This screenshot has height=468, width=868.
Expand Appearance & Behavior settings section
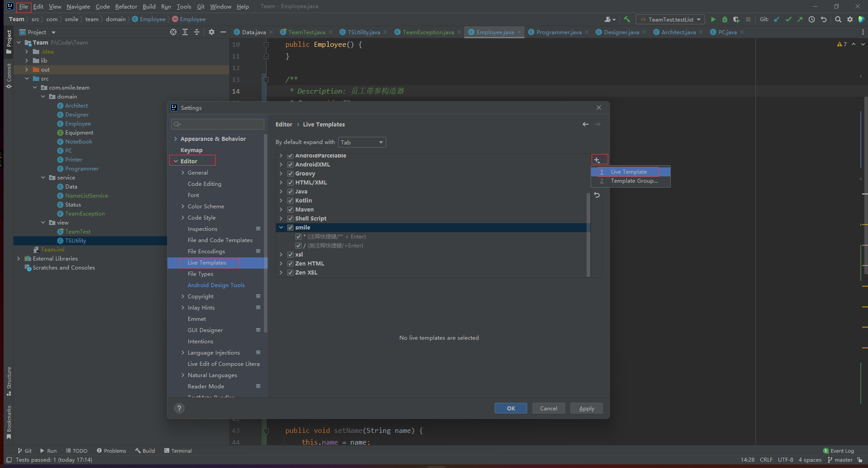[x=176, y=139]
